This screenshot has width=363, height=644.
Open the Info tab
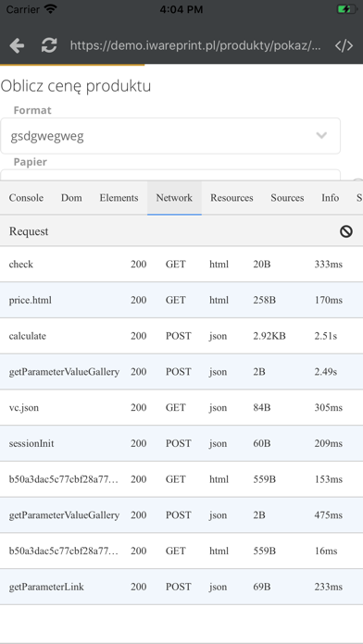pyautogui.click(x=330, y=198)
